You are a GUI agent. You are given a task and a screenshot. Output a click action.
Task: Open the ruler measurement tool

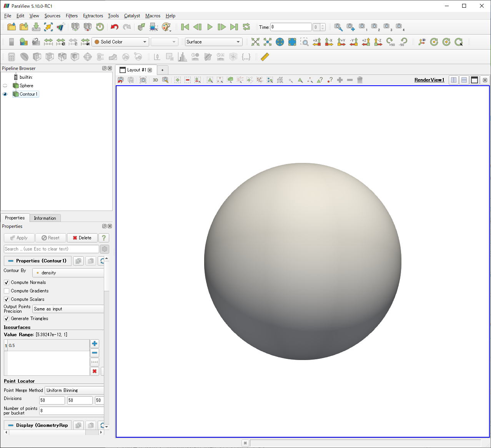click(265, 57)
